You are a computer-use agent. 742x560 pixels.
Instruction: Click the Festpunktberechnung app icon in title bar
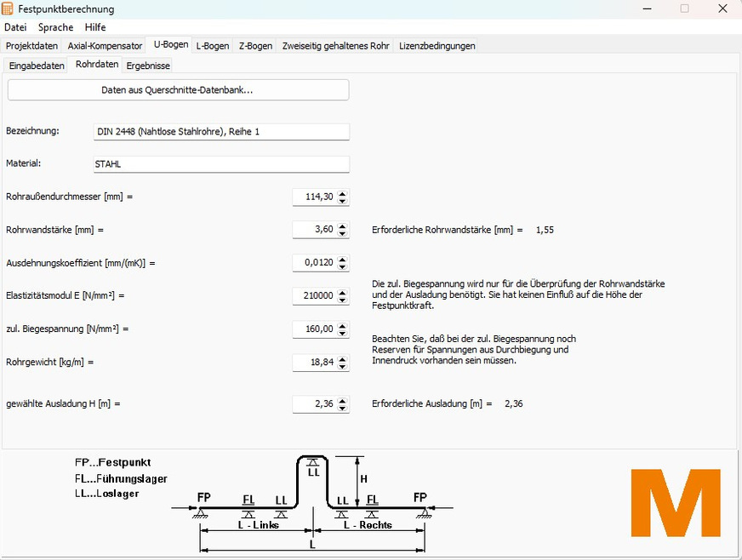[x=8, y=9]
